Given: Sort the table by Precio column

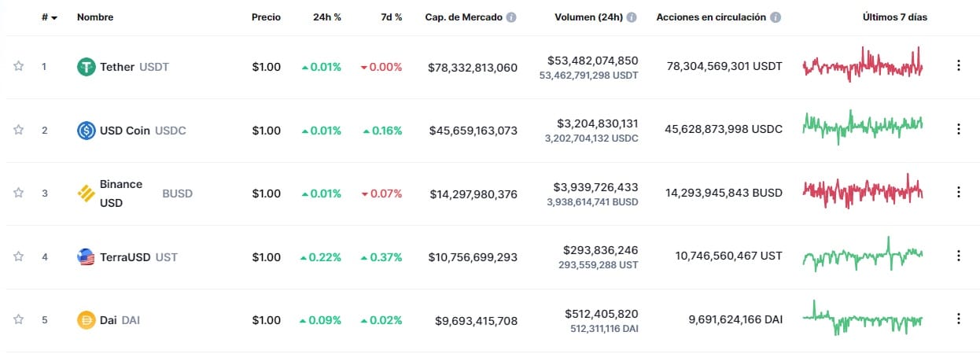Looking at the screenshot, I should pos(266,17).
